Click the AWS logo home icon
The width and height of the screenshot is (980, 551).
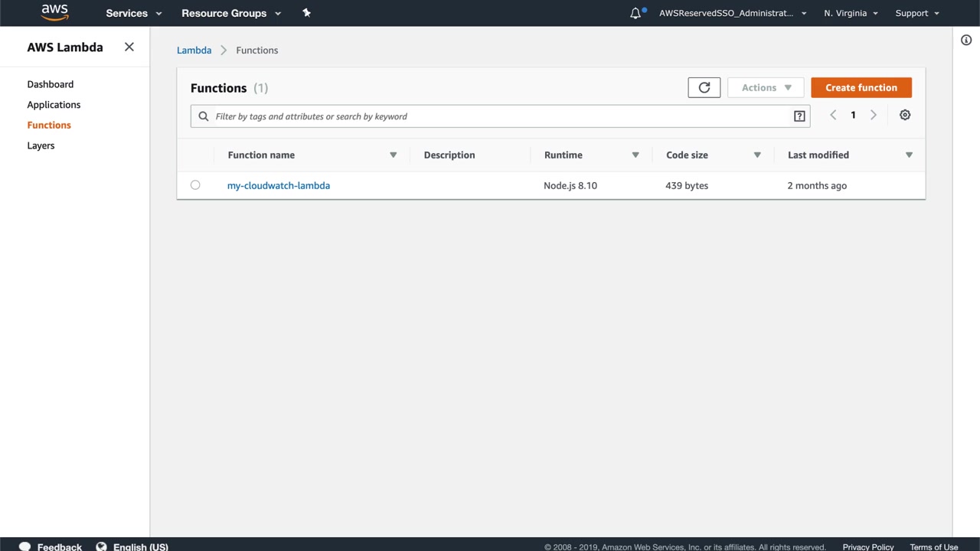click(x=54, y=12)
